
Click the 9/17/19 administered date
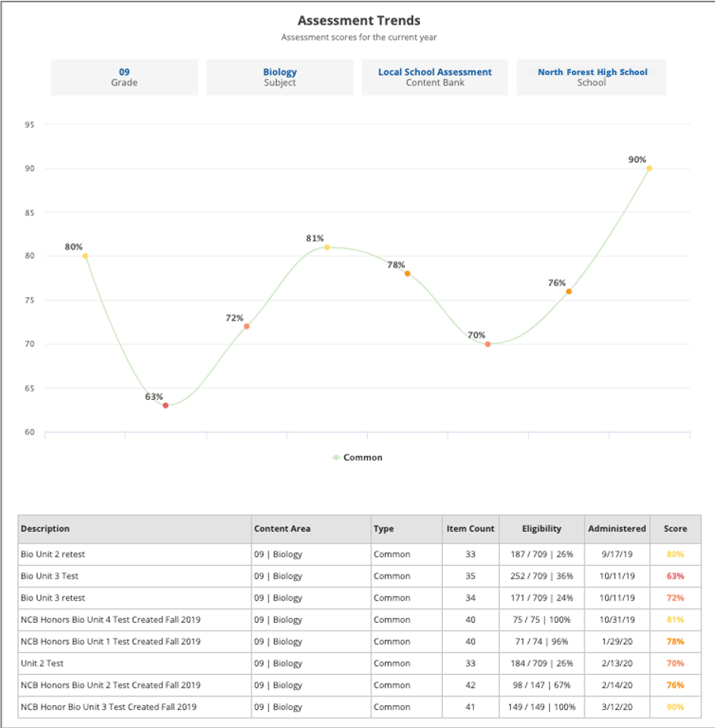pos(617,554)
